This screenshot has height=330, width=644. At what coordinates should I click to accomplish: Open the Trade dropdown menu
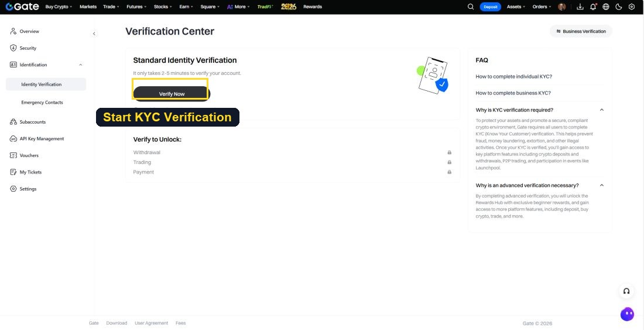(x=111, y=6)
